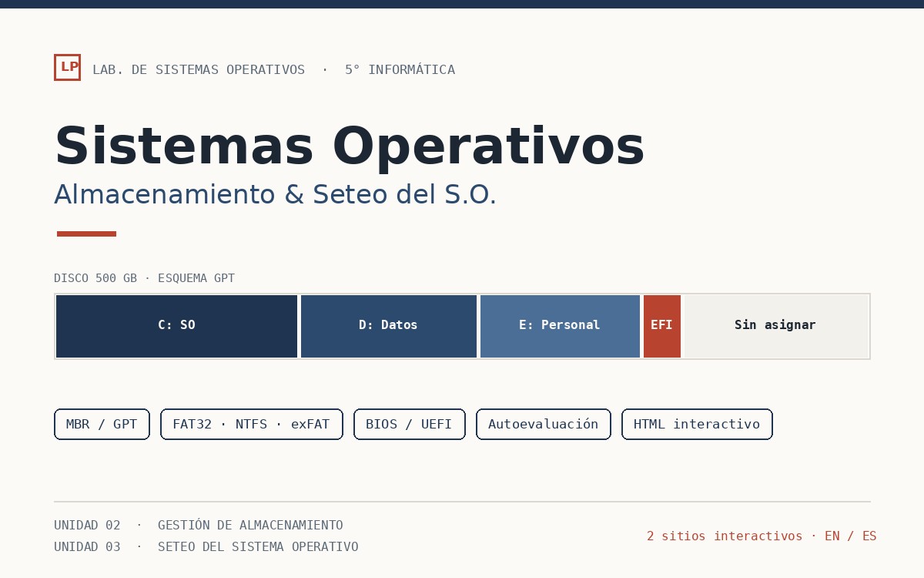The image size is (924, 578).
Task: Click the DISCO 500 GB · ESQUEMA GPT label
Action: tap(144, 278)
